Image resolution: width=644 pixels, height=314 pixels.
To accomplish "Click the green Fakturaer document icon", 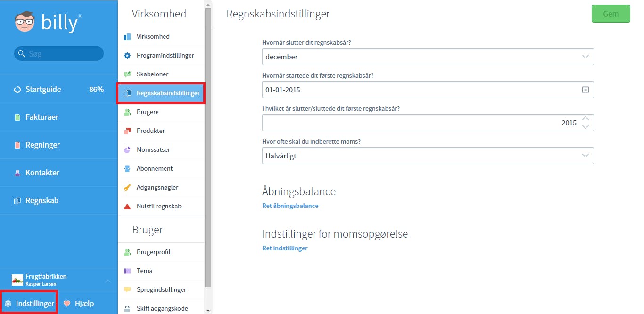I will click(17, 117).
